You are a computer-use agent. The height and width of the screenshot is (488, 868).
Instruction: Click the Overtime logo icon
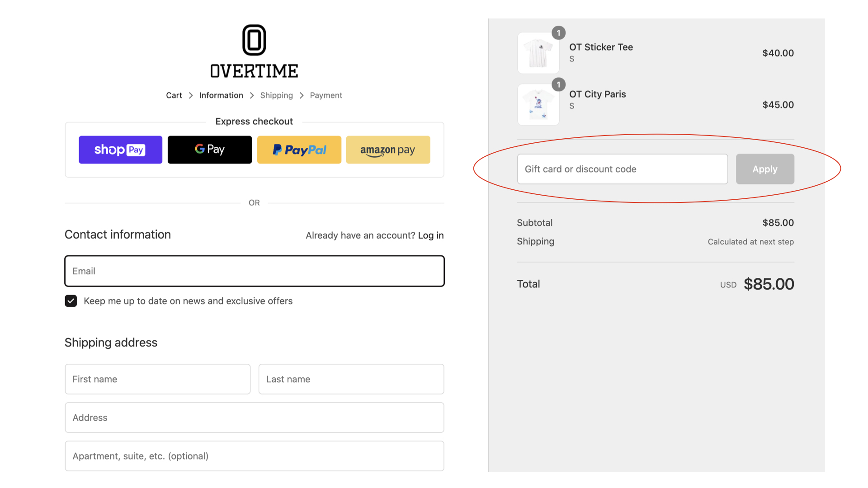tap(254, 40)
